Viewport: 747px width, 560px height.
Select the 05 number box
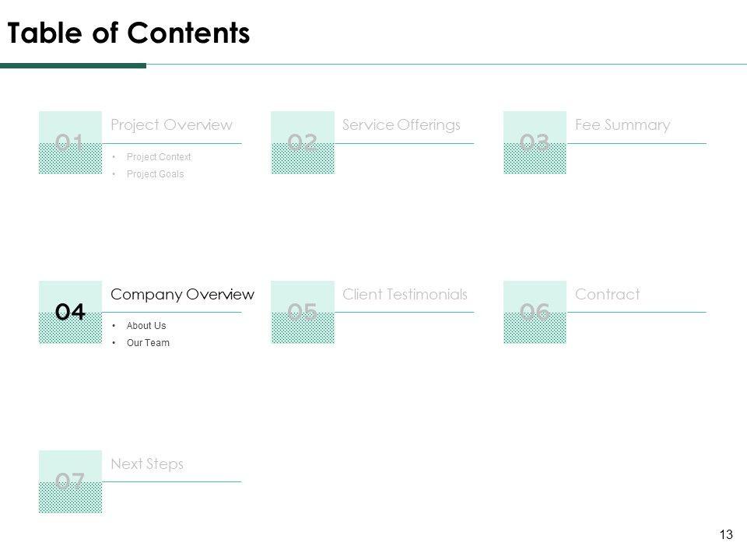303,312
